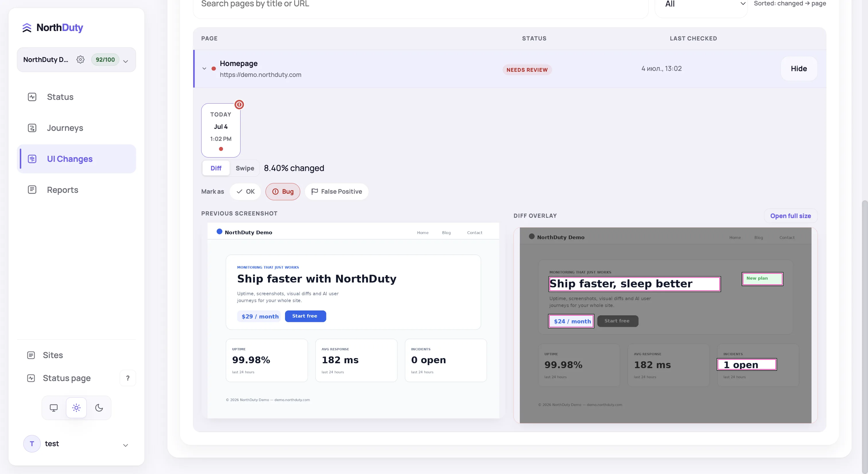This screenshot has width=868, height=474.
Task: Click the PREVIOUS SCREENSHOT heading
Action: [x=239, y=213]
